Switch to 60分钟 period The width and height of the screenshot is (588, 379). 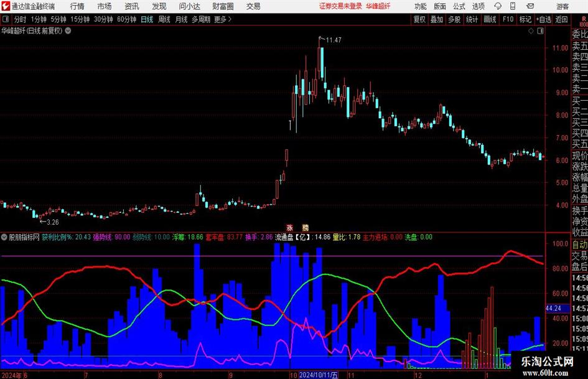126,19
